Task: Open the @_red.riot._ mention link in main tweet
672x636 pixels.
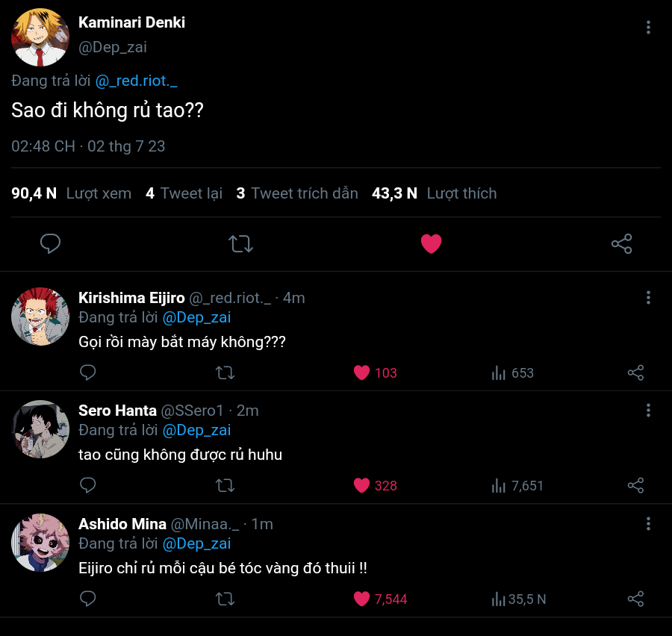Action: 137,81
